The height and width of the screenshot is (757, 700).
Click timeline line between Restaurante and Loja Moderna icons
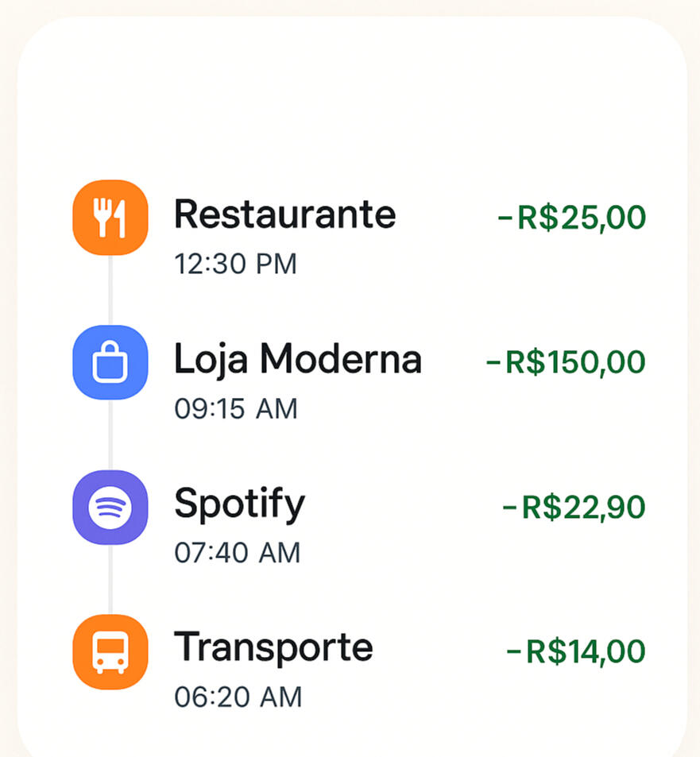(110, 290)
